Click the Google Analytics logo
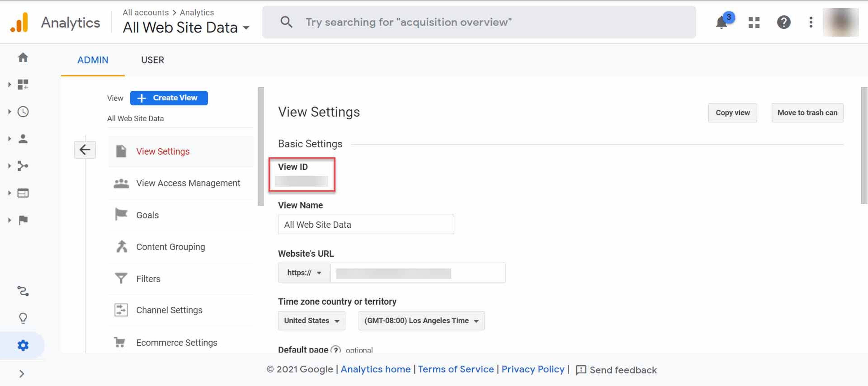Image resolution: width=868 pixels, height=386 pixels. (x=19, y=22)
